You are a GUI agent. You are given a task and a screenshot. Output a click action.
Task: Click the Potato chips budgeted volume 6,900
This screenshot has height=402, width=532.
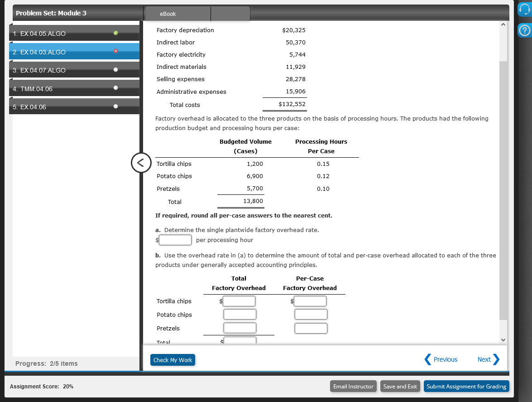pyautogui.click(x=255, y=176)
